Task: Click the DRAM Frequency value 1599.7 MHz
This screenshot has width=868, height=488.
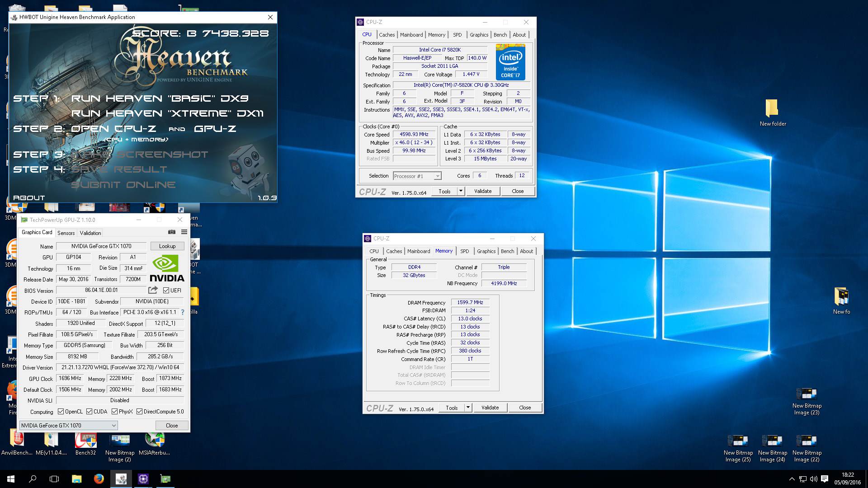Action: [x=470, y=302]
